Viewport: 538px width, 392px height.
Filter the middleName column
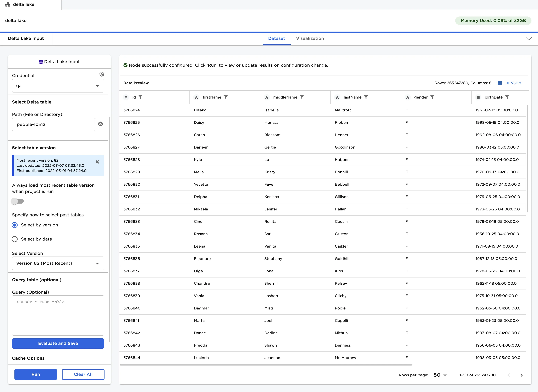click(x=302, y=97)
